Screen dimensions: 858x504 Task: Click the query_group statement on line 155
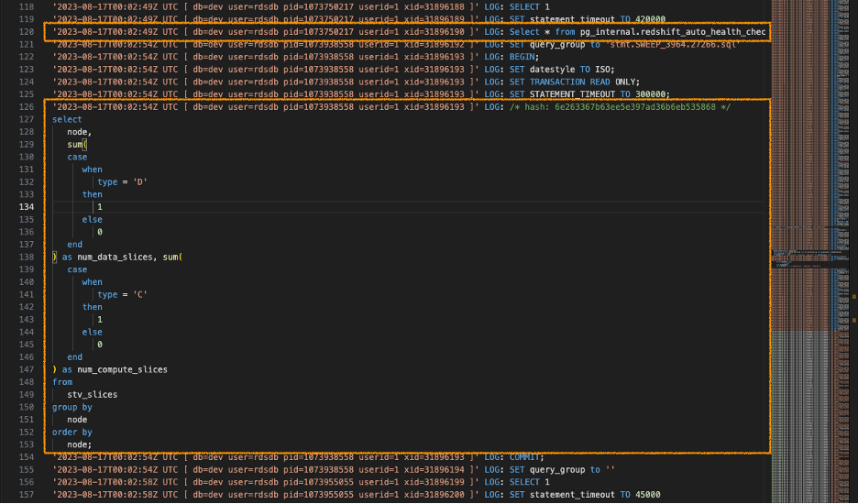tap(562, 470)
